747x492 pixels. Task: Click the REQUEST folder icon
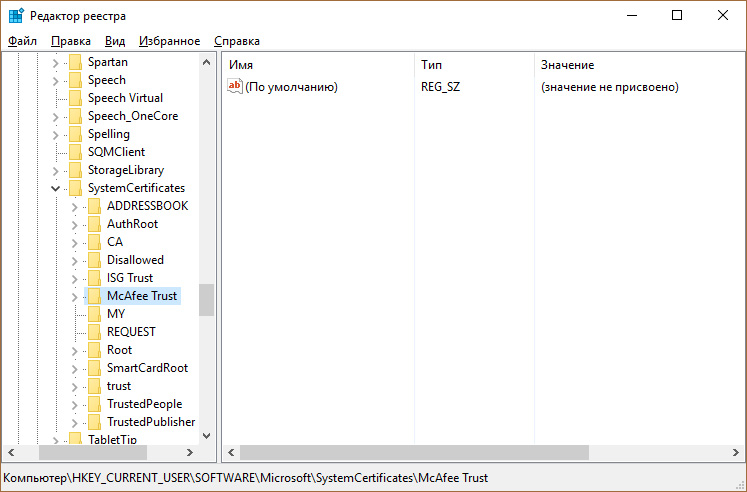[x=94, y=332]
